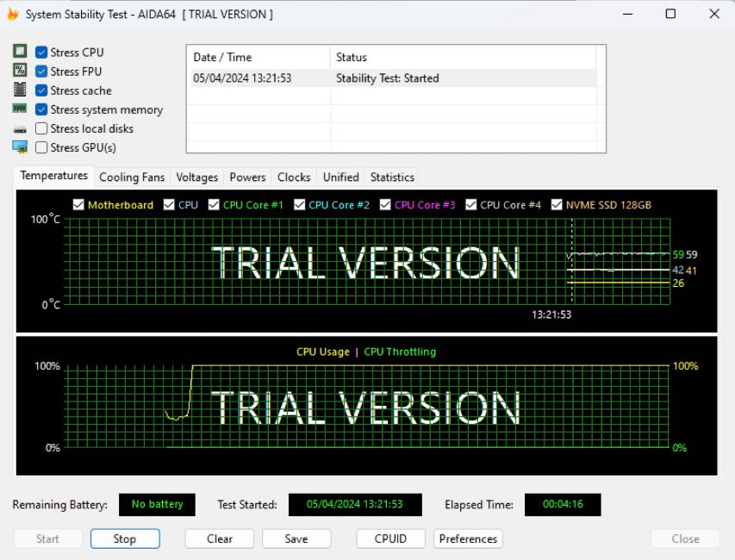Show the Statistics tab

(x=392, y=177)
